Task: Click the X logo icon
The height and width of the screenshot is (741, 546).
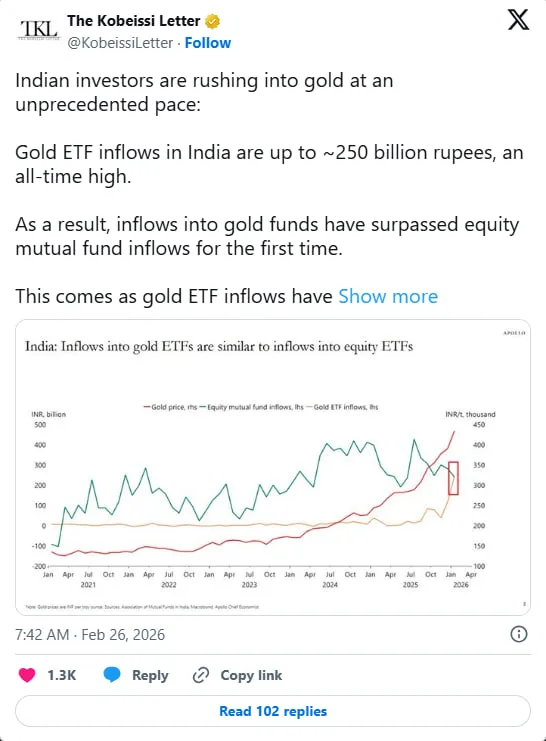Action: tap(518, 20)
